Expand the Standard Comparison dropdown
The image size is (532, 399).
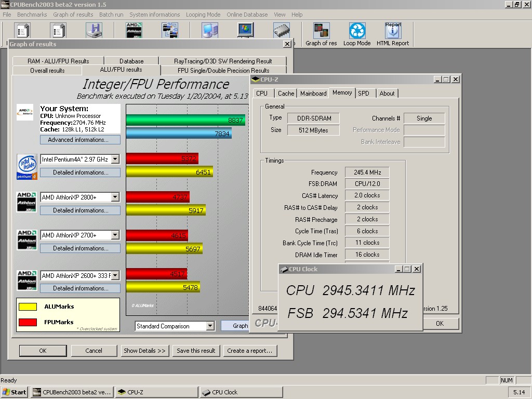click(x=210, y=326)
